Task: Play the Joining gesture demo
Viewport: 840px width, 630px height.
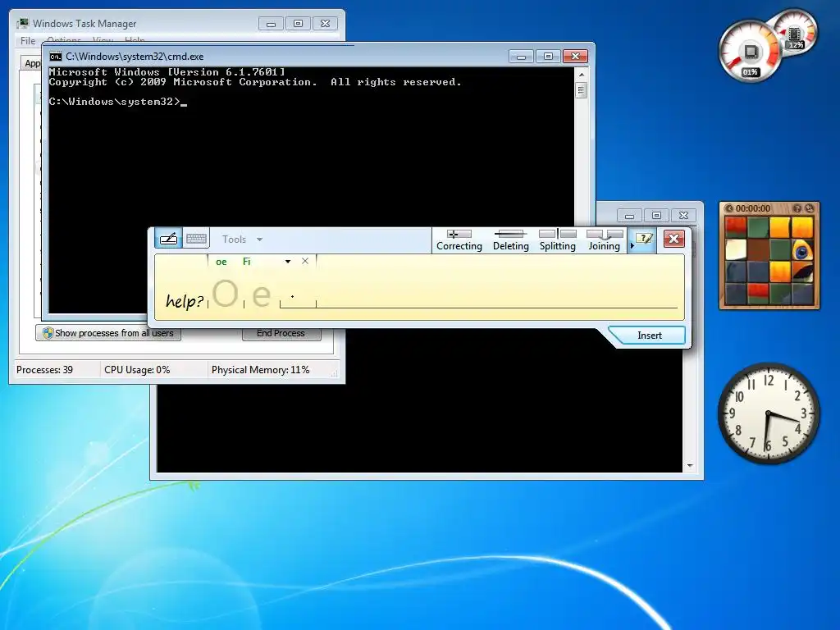Action: 605,240
